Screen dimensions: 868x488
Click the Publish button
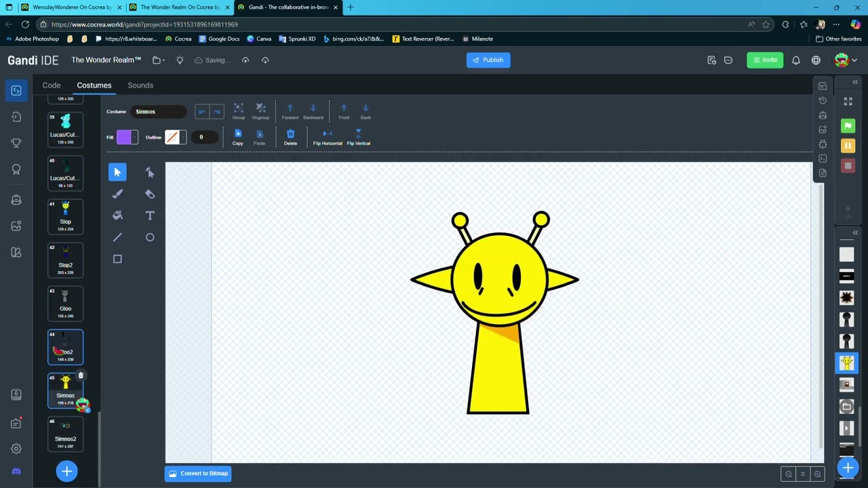coord(488,60)
